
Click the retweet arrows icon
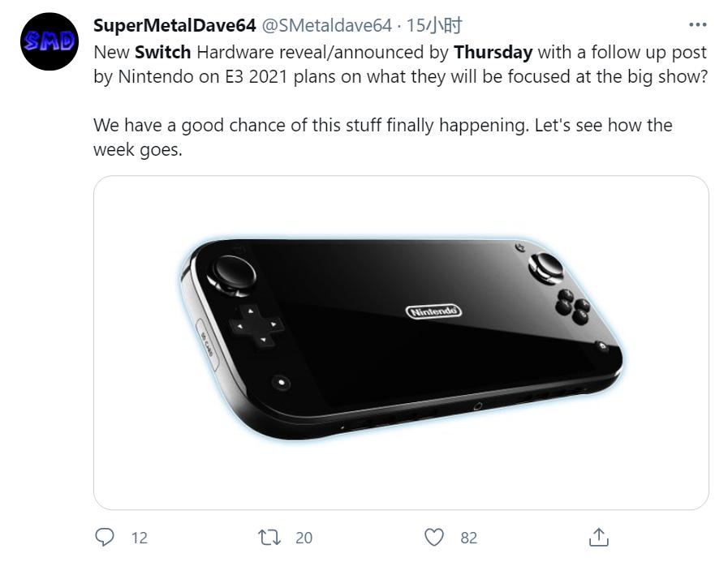pyautogui.click(x=267, y=537)
